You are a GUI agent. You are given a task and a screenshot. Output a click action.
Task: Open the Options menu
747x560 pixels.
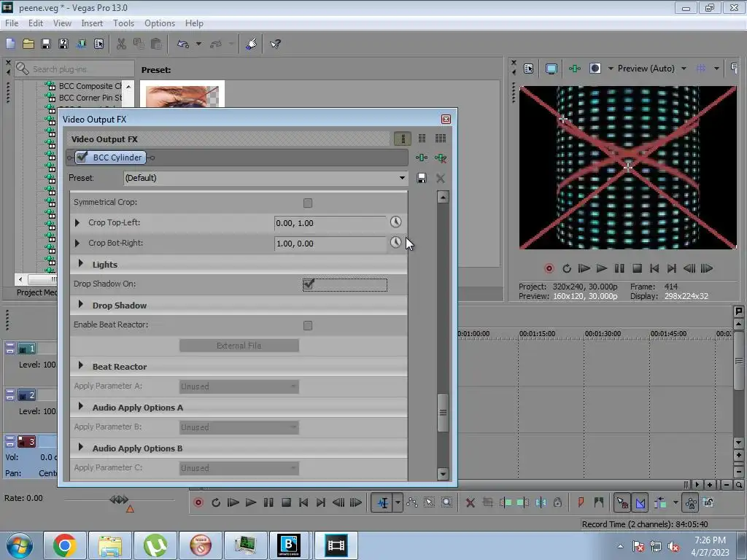point(160,23)
